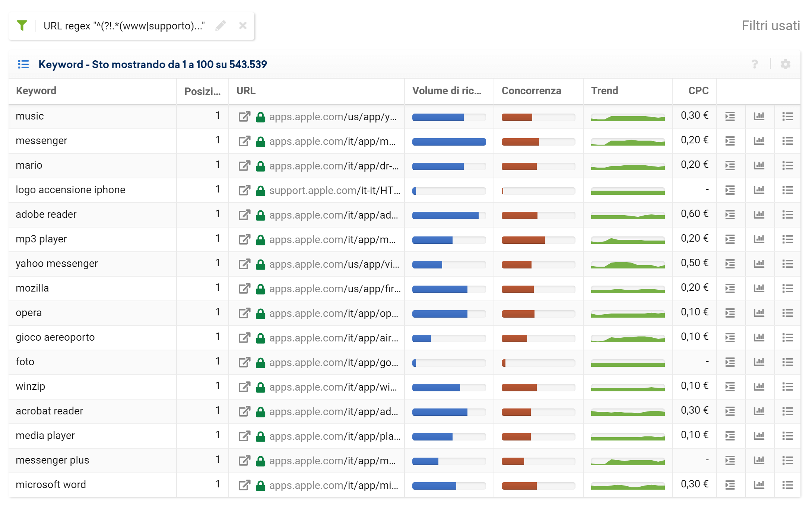812x509 pixels.
Task: Open external link icon in music row
Action: (244, 117)
